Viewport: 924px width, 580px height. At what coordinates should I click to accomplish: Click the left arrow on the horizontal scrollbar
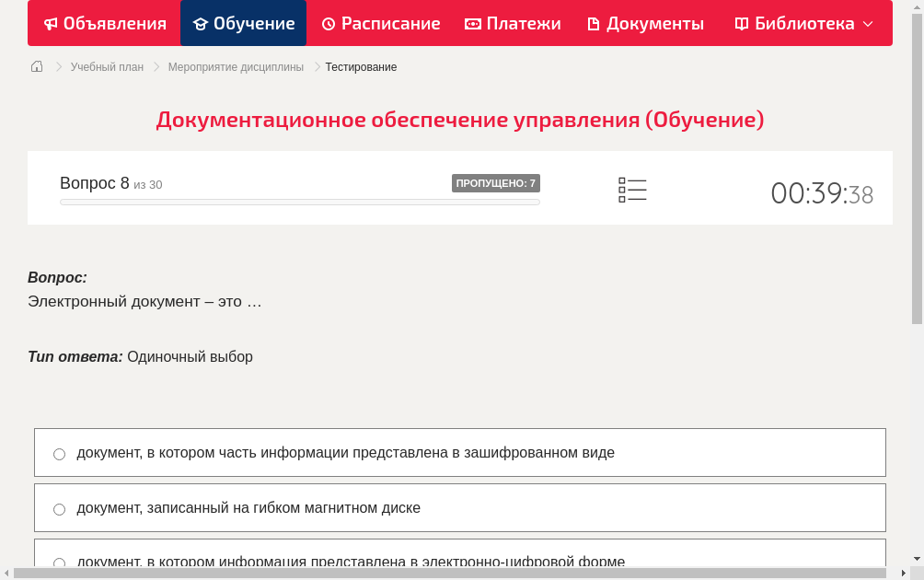click(6, 573)
